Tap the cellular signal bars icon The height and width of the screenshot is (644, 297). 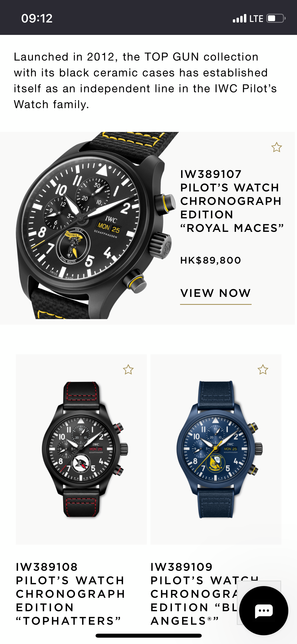(239, 19)
